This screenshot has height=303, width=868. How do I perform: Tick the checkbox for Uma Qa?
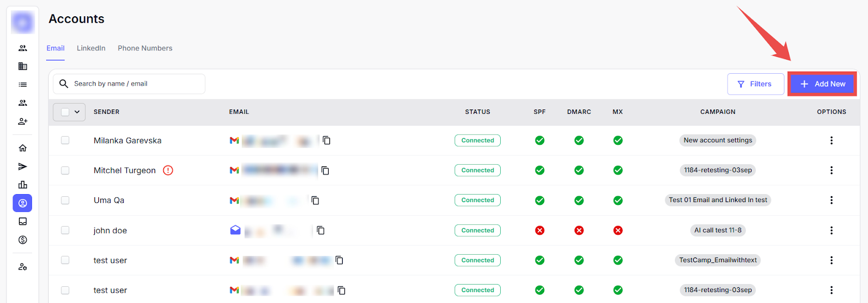65,200
